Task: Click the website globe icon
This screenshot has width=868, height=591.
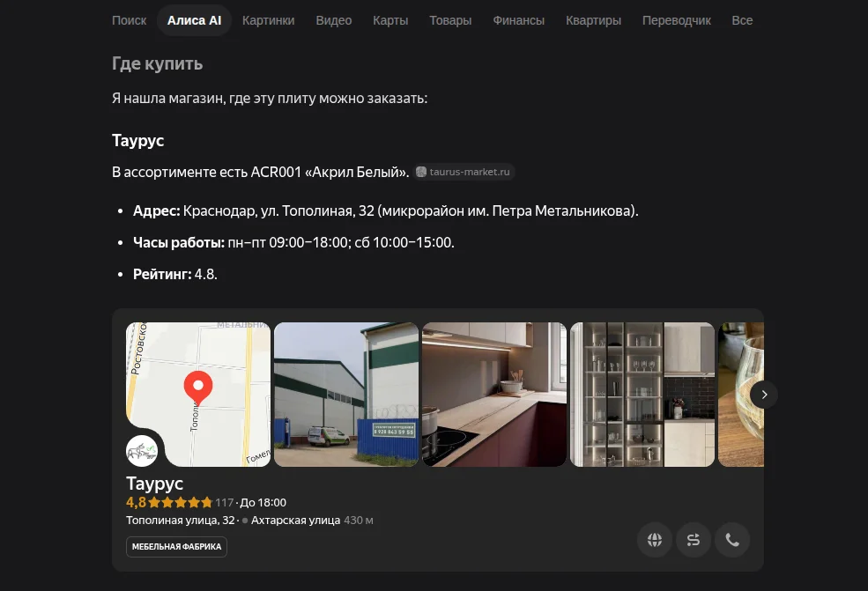Action: tap(655, 540)
